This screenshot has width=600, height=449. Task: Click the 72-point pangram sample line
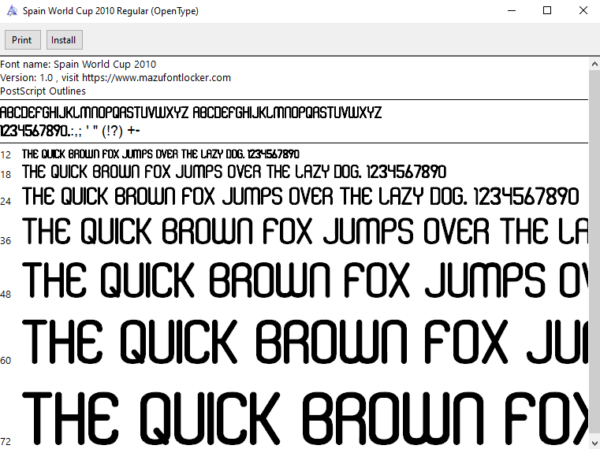305,418
